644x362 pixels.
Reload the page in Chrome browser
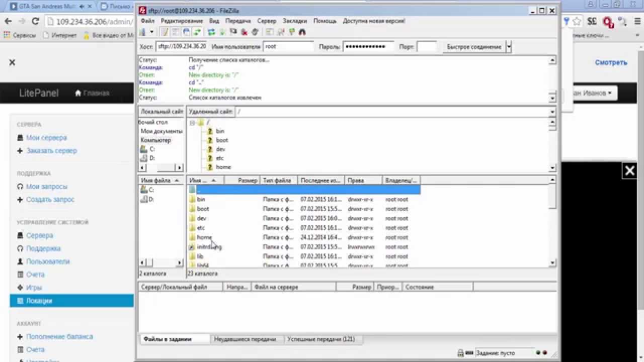pos(35,21)
